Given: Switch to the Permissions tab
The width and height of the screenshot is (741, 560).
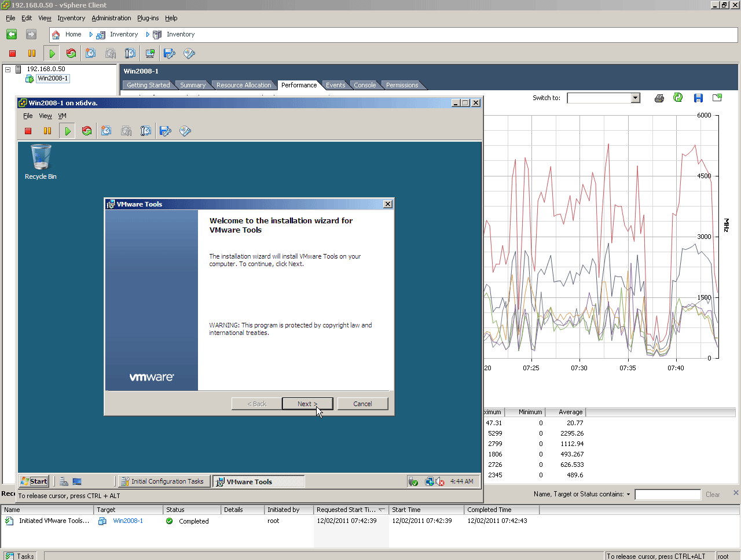Looking at the screenshot, I should point(402,85).
